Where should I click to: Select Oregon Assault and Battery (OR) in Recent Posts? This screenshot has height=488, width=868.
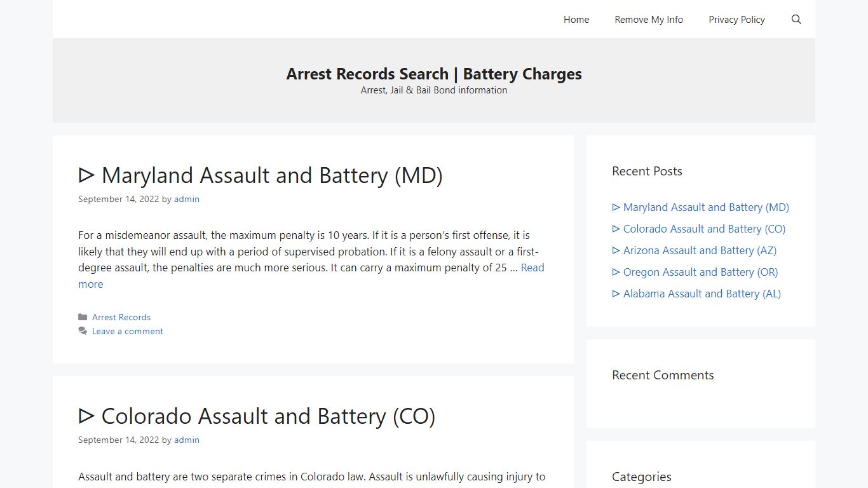695,272
